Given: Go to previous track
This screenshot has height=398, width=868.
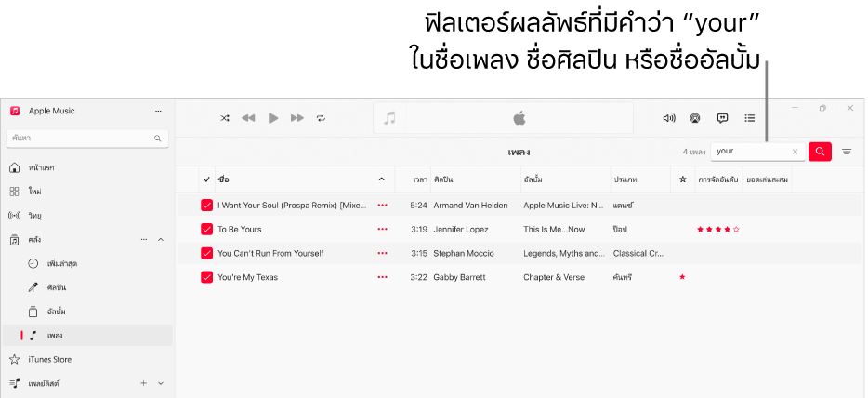Looking at the screenshot, I should tap(248, 118).
